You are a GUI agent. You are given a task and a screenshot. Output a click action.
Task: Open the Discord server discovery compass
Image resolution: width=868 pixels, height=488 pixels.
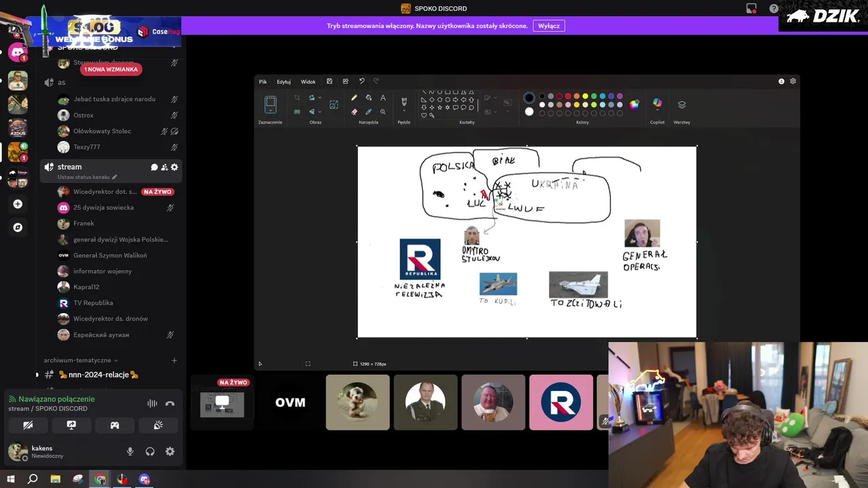pos(18,227)
